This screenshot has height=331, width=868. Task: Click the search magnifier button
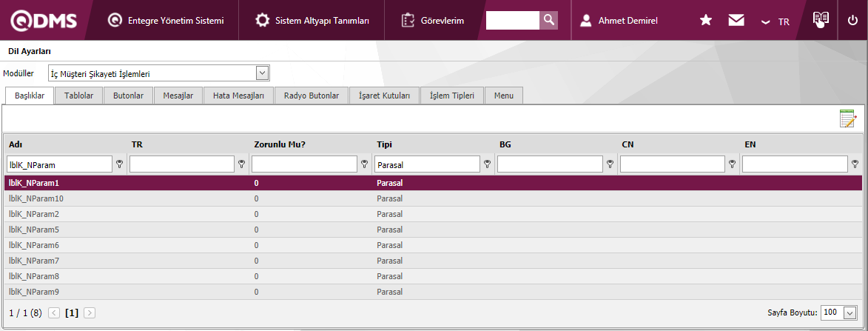pyautogui.click(x=548, y=21)
